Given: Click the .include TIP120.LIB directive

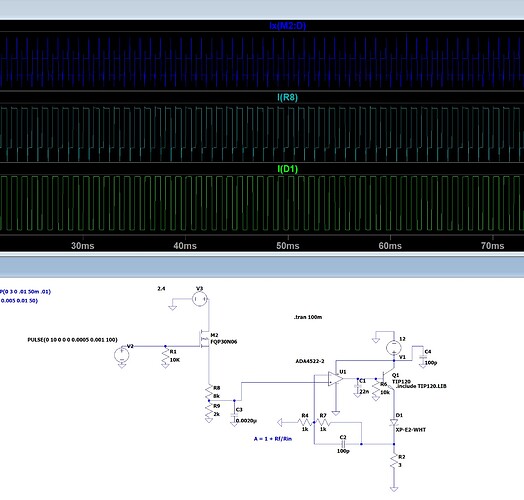Looking at the screenshot, I should click(421, 386).
